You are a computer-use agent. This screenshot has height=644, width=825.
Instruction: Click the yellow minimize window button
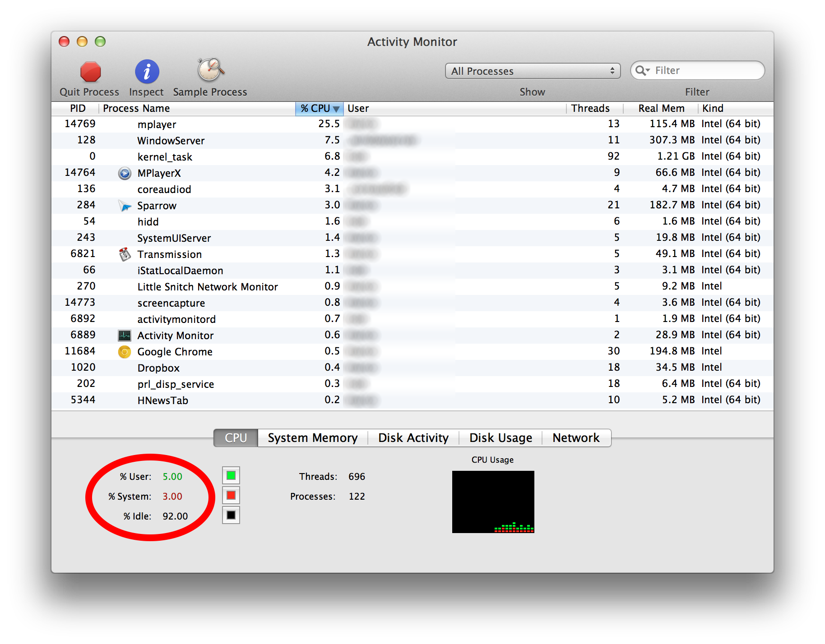point(82,41)
